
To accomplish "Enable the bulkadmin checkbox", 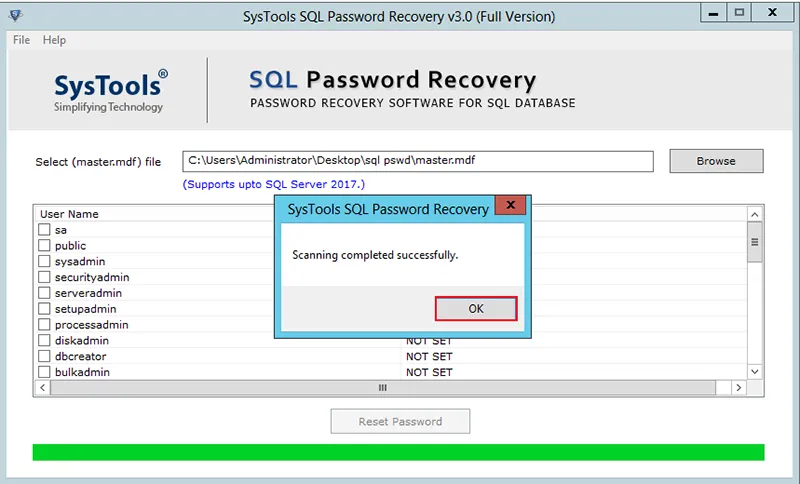I will (44, 373).
